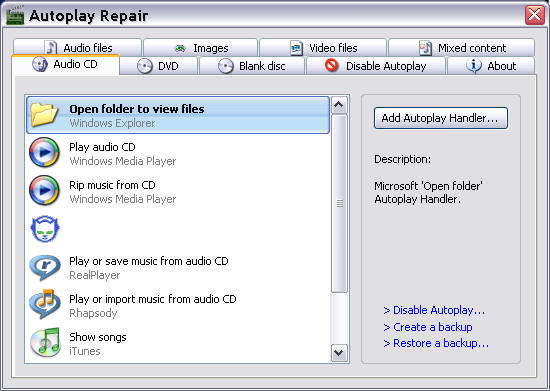Select 'Play or import music from audio CD'
The height and width of the screenshot is (391, 550).
pos(178,305)
